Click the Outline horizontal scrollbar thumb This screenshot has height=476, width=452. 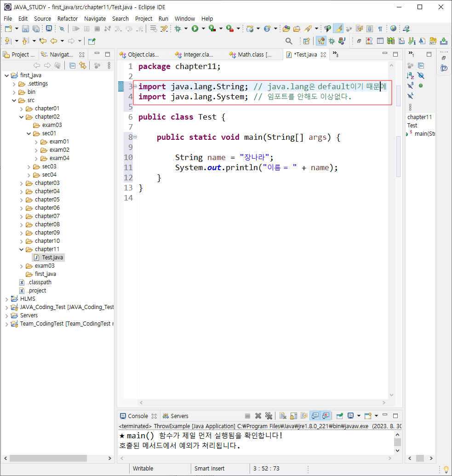point(420,459)
